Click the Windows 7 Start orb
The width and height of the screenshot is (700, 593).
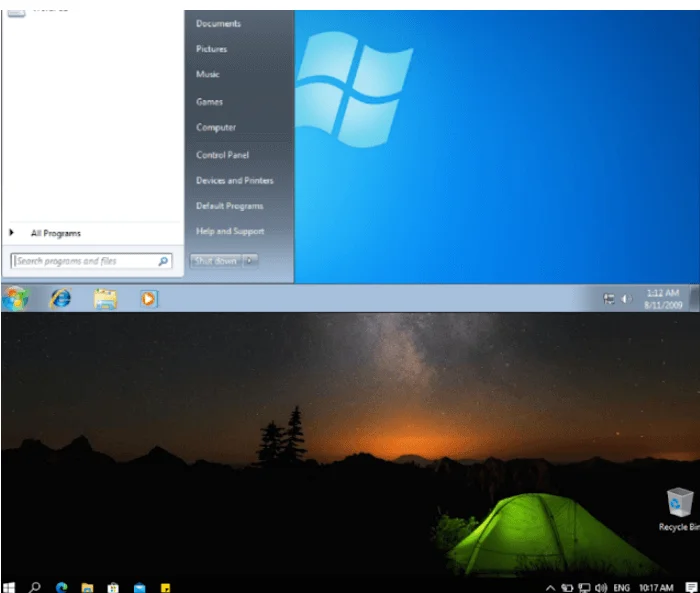15,298
